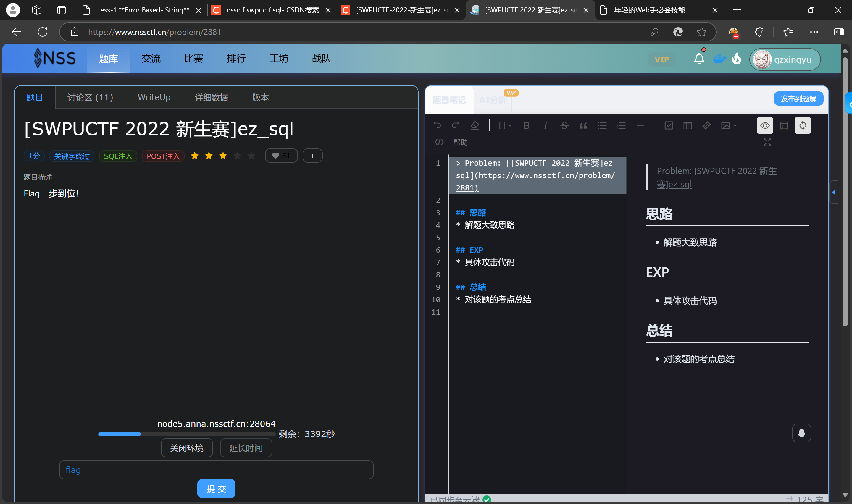Like the problem with heart button
Viewport: 852px width, 504px height.
tap(281, 156)
